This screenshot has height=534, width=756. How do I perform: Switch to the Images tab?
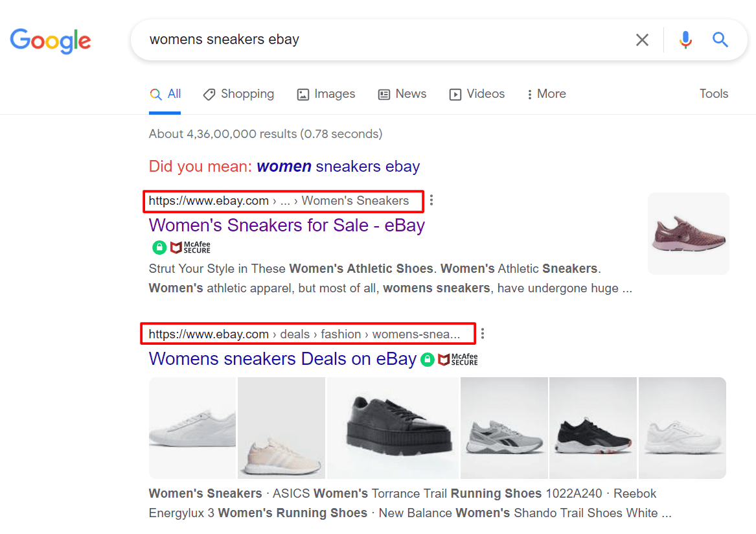pyautogui.click(x=326, y=94)
